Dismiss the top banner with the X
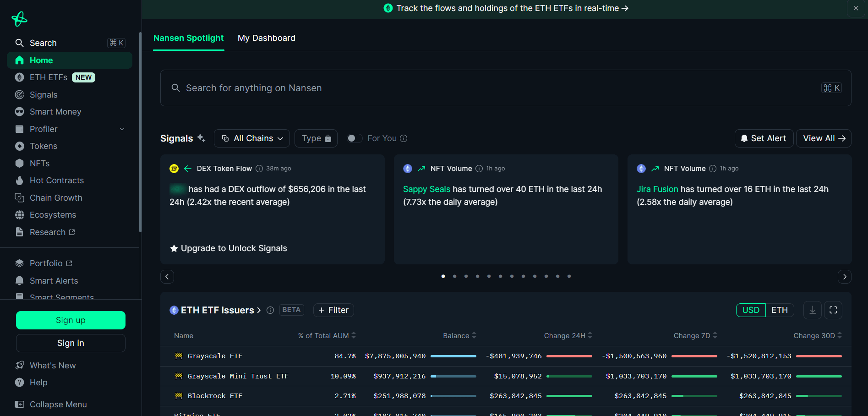868x416 pixels. click(856, 8)
